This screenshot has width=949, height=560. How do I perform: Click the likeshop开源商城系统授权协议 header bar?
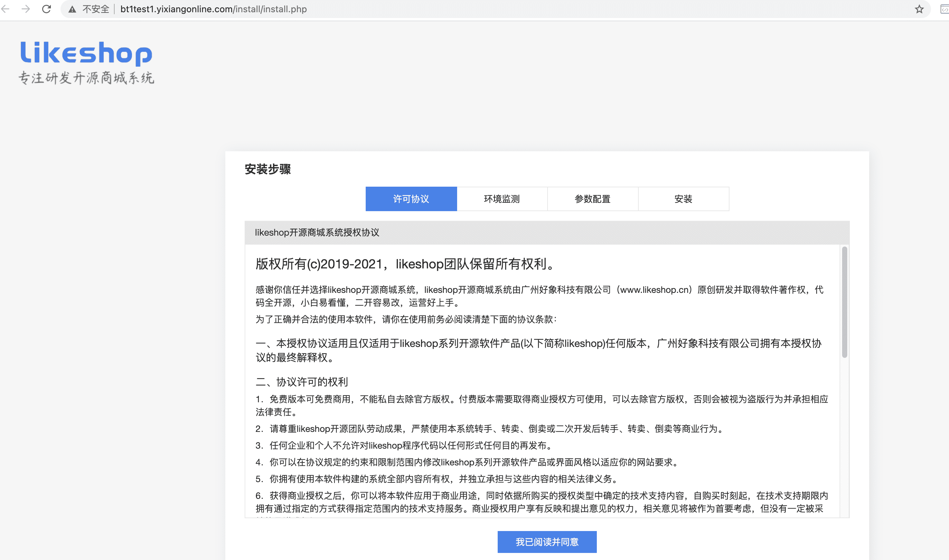[x=547, y=232]
